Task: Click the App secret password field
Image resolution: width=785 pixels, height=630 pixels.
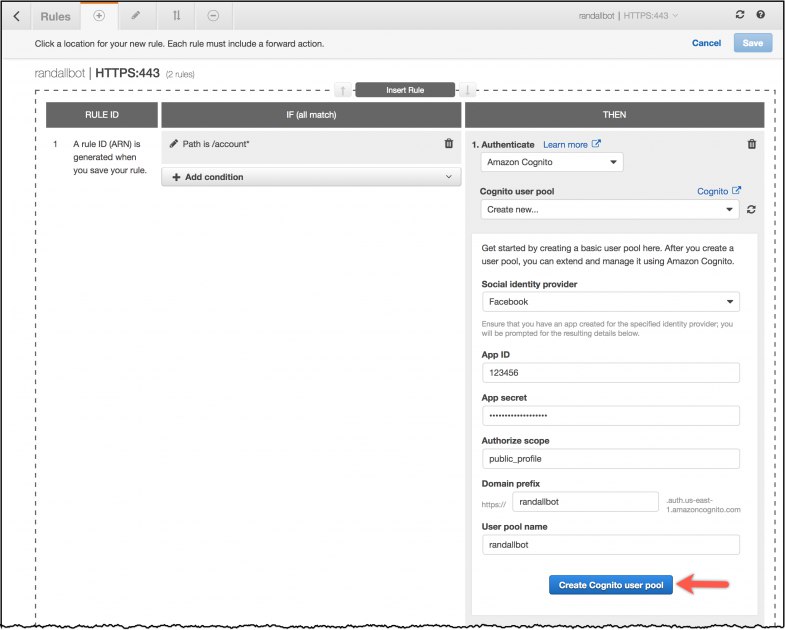Action: click(611, 416)
